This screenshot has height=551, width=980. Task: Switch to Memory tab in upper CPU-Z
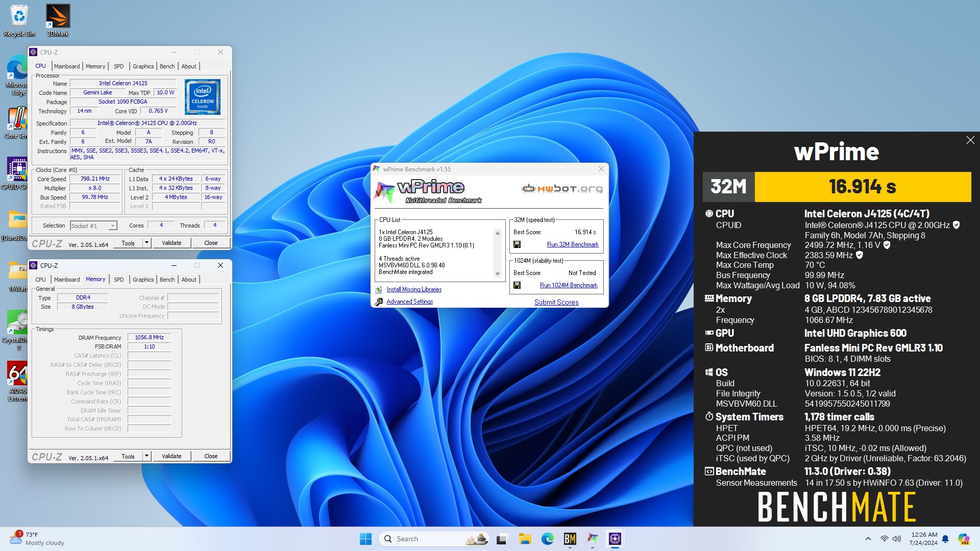coord(95,66)
